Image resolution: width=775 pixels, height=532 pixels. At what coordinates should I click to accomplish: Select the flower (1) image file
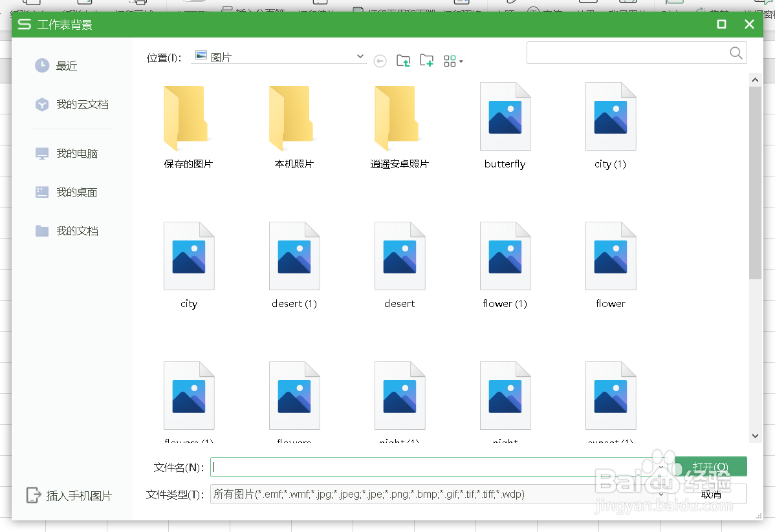point(505,266)
